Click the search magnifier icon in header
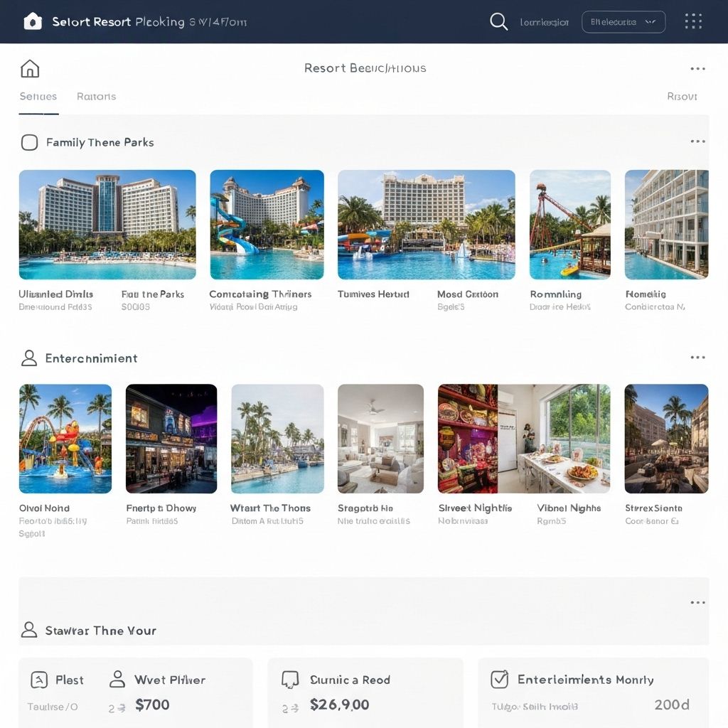 click(x=498, y=22)
